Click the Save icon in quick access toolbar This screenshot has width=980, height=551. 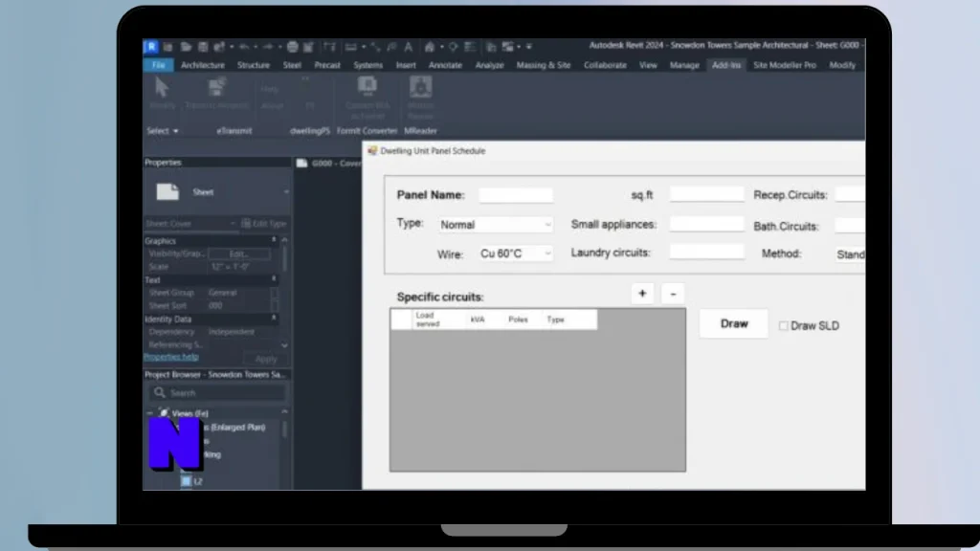click(x=203, y=47)
